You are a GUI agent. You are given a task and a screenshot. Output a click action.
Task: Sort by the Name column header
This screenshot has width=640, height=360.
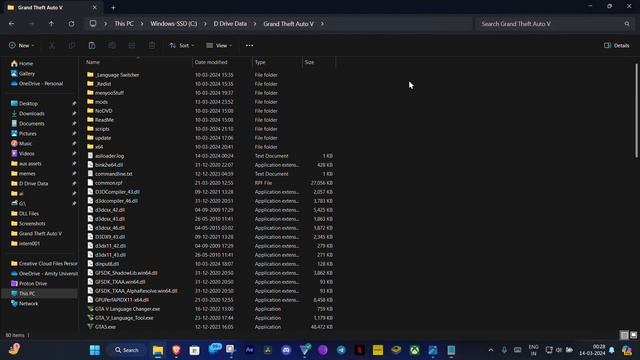[x=138, y=62]
